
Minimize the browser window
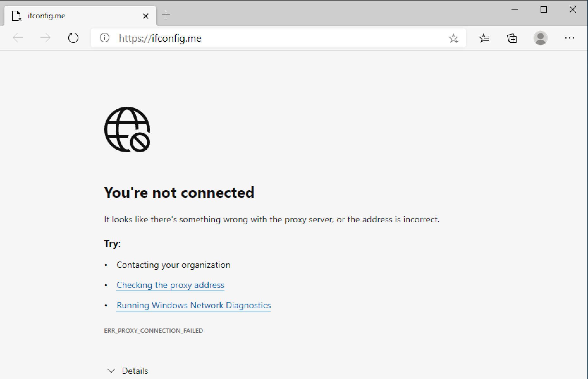(515, 10)
